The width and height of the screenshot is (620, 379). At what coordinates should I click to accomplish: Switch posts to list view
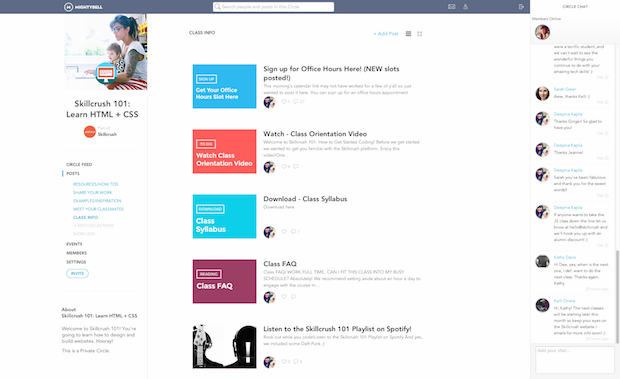pyautogui.click(x=408, y=34)
